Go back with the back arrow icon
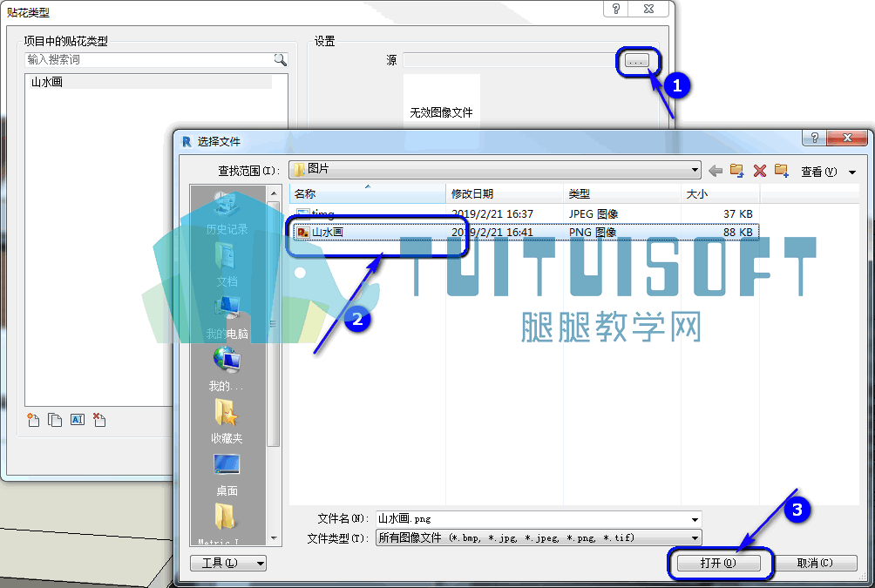The height and width of the screenshot is (588, 875). [715, 171]
